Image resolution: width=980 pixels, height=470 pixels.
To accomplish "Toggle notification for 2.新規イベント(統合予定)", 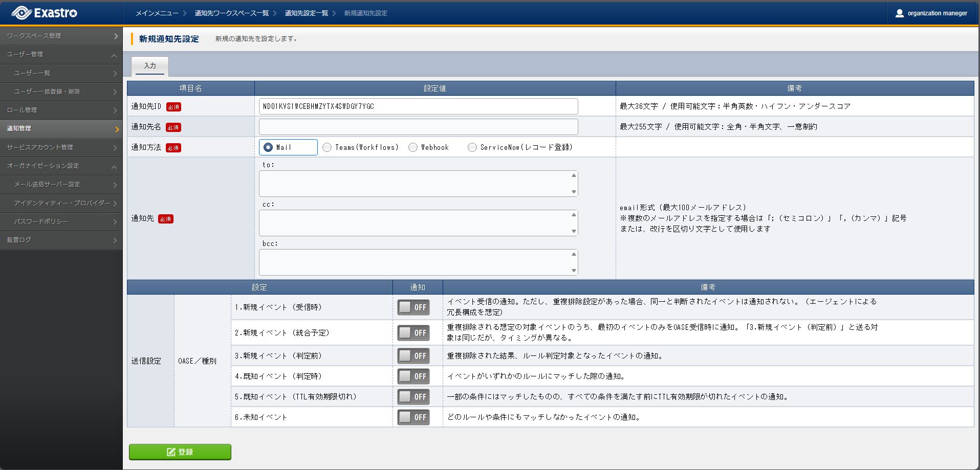I will (413, 333).
